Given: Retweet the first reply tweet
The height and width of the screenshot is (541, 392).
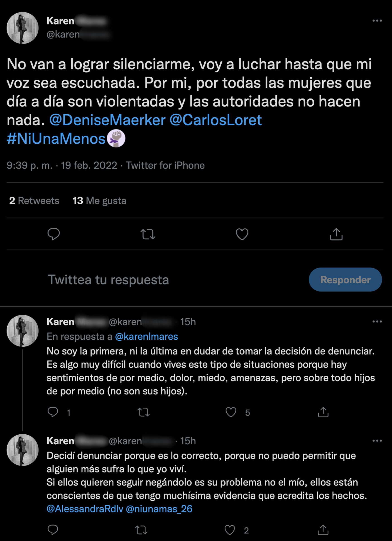Looking at the screenshot, I should 144,412.
